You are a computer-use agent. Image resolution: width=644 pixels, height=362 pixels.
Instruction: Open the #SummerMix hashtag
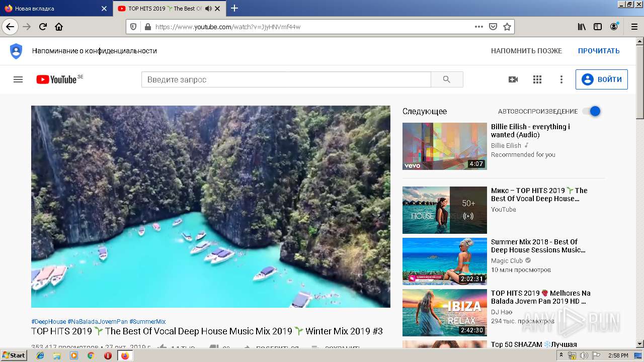(x=147, y=322)
